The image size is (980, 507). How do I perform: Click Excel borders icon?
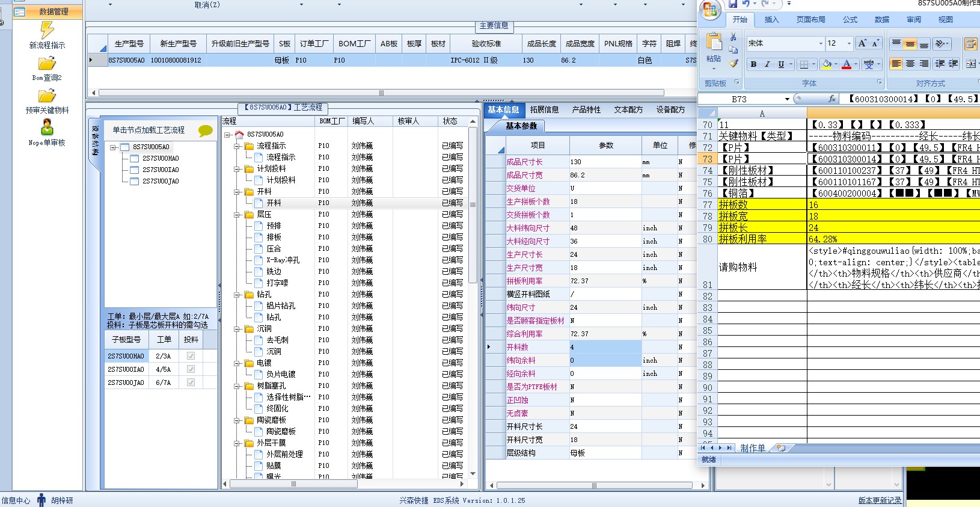tap(804, 64)
